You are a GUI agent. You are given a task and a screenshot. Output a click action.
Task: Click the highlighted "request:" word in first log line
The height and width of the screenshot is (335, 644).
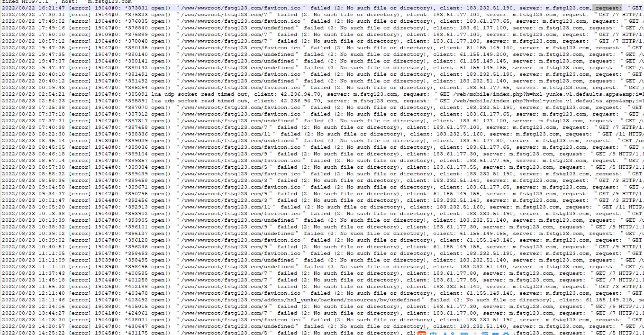pyautogui.click(x=608, y=8)
